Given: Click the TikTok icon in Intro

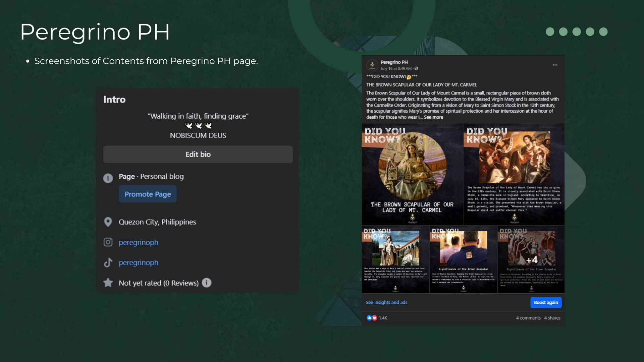Looking at the screenshot, I should (108, 262).
